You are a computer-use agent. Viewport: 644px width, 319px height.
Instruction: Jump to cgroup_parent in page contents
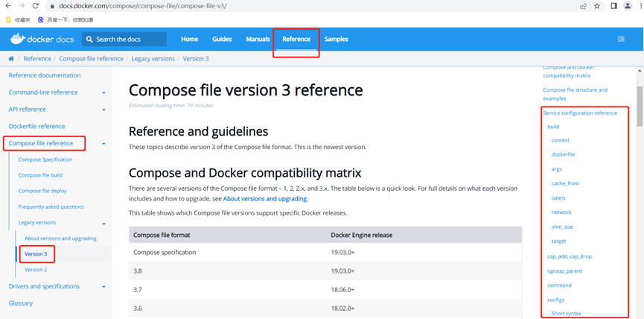pos(565,271)
